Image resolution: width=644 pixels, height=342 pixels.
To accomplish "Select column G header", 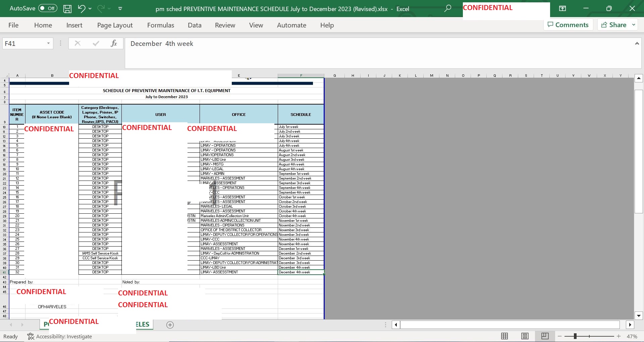I will tap(335, 76).
